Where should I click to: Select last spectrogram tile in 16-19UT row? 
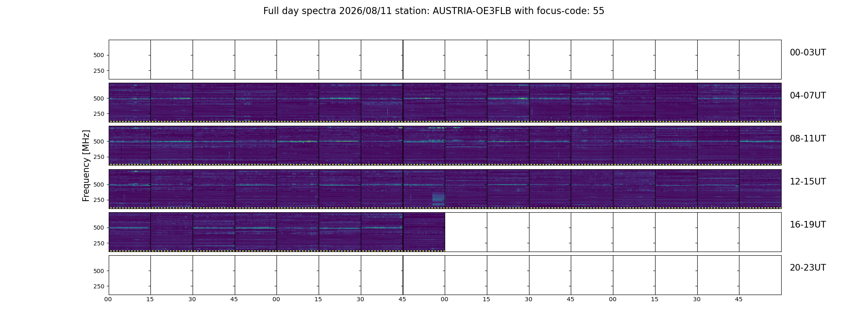pos(424,232)
